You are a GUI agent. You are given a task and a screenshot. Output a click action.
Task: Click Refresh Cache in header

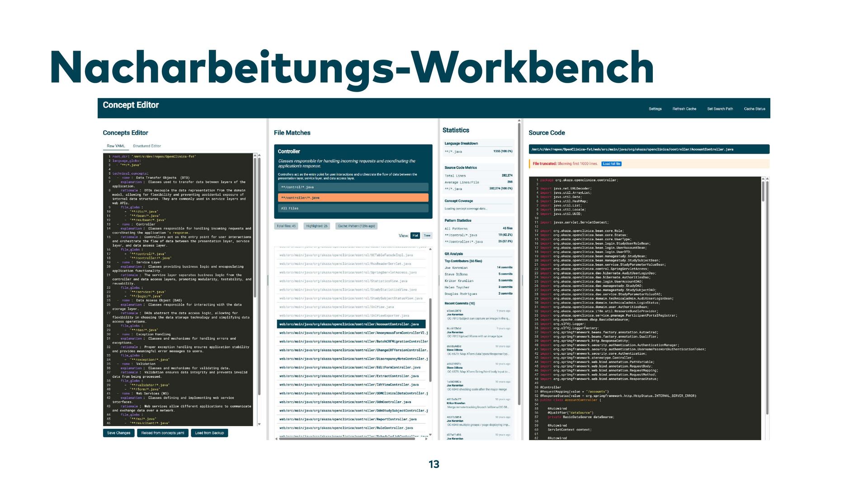point(684,109)
